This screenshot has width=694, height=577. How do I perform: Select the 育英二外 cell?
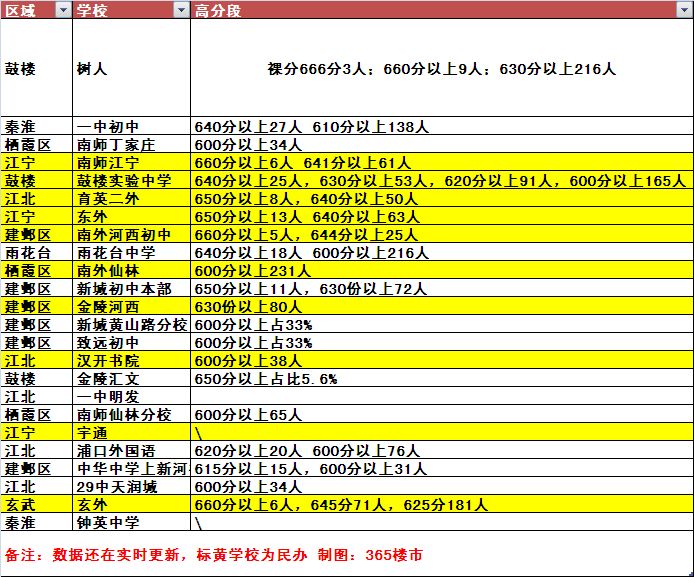(131, 199)
